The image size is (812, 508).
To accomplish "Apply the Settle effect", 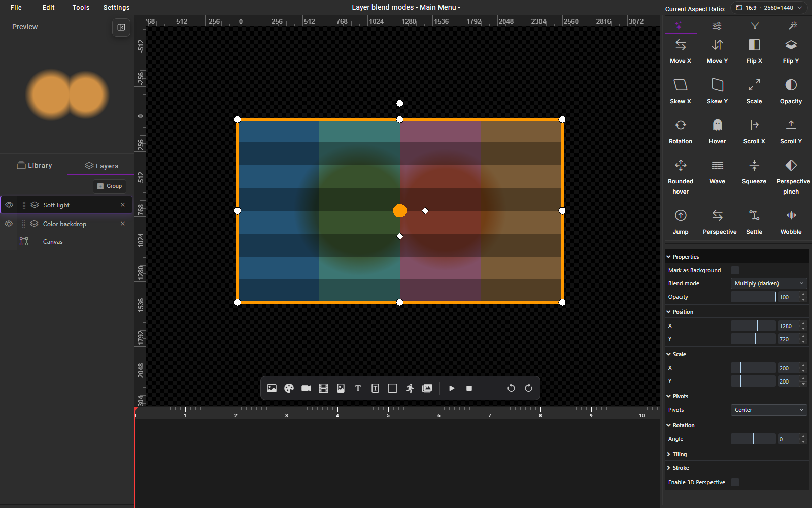I will 754,222.
